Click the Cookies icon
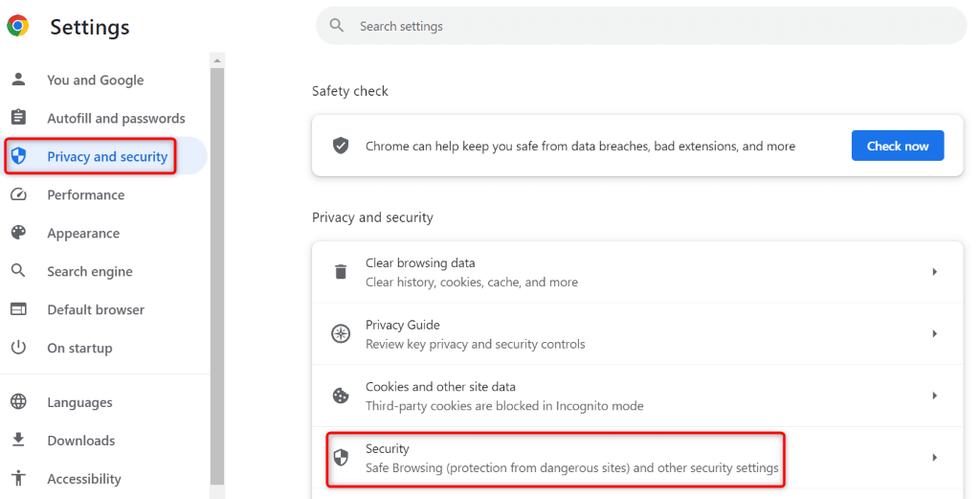The height and width of the screenshot is (499, 980). click(x=341, y=396)
